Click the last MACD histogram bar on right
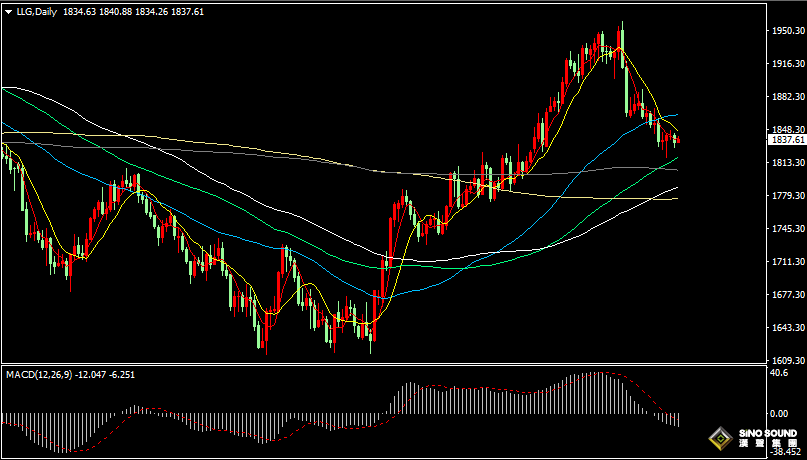Screen dimensions: 807x460 (679, 419)
